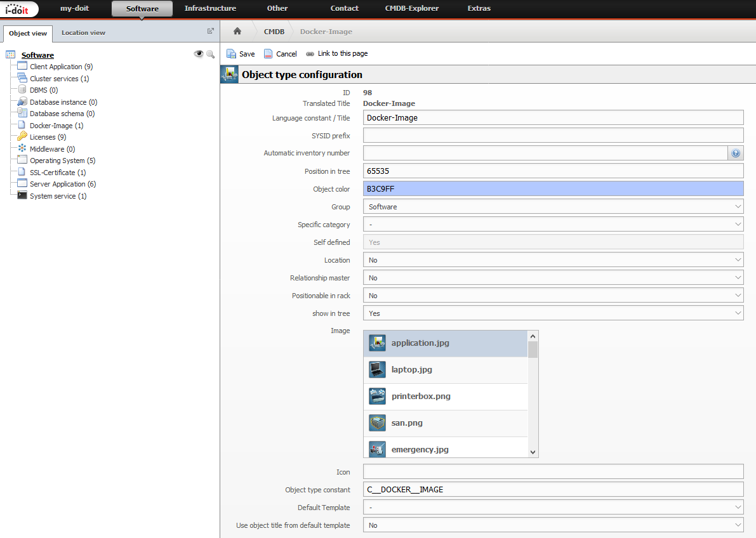Click the Database schema icon
This screenshot has width=756, height=538.
pyautogui.click(x=22, y=114)
